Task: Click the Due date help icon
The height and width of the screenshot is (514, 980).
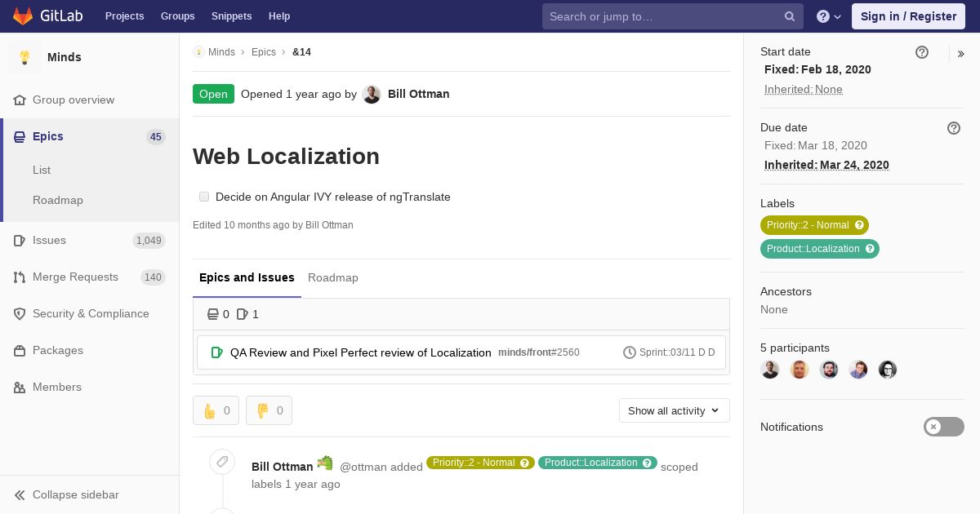Action: click(954, 128)
